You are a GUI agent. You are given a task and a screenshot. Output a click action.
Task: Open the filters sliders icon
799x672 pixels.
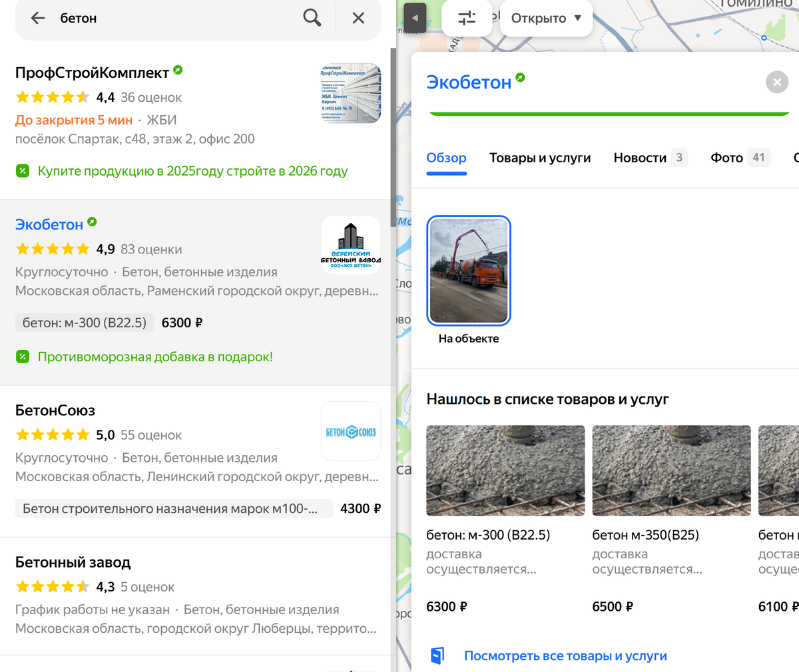[x=467, y=18]
